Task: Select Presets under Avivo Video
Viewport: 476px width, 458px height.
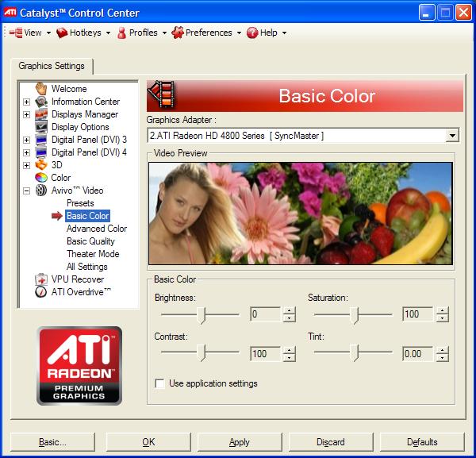Action: [80, 203]
